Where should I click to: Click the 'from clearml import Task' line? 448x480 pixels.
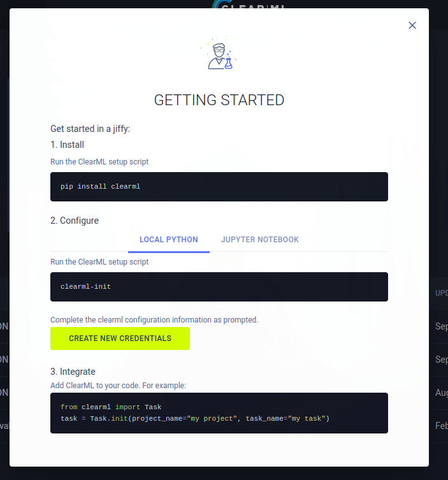(x=111, y=407)
